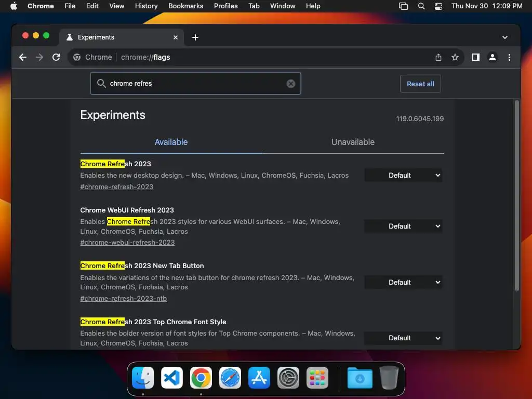Screen dimensions: 532x399
Task: Follow the #chrome-refresh-2023-ntb link
Action: point(124,299)
